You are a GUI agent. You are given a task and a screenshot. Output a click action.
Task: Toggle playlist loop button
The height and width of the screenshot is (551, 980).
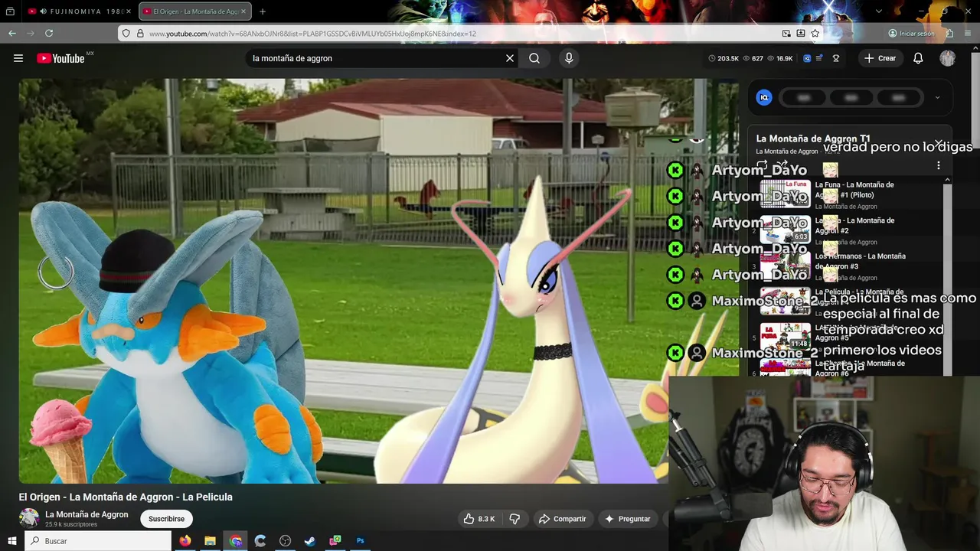763,165
